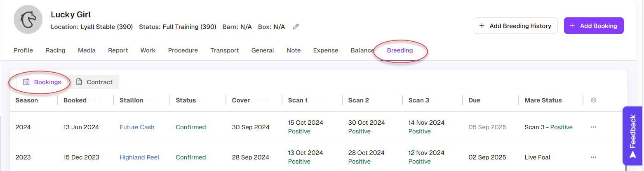
Task: Switch to the Contract sub-tab
Action: [x=94, y=82]
